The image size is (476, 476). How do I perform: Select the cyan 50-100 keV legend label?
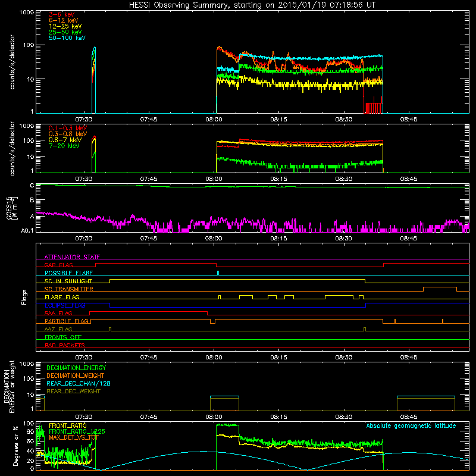(x=67, y=38)
